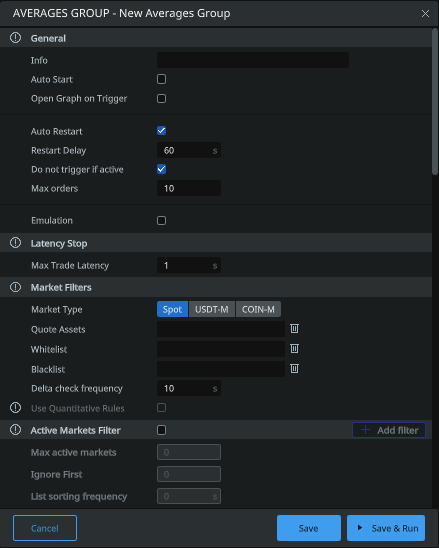This screenshot has width=439, height=548.
Task: Click the info icon beside Active Markets Filter
Action: click(x=15, y=430)
